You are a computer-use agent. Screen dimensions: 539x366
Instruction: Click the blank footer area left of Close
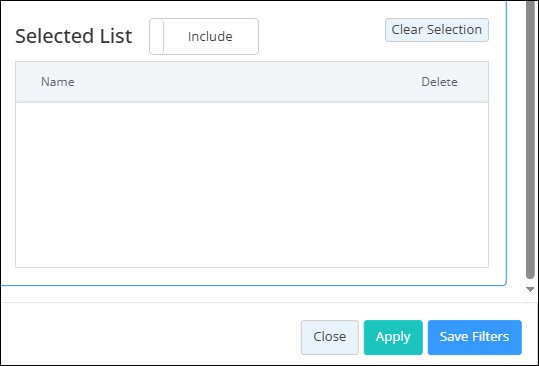point(151,337)
